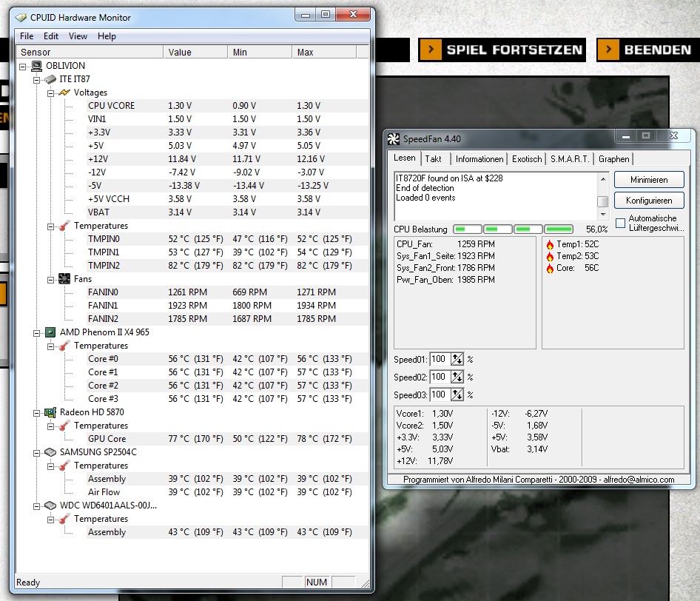Viewport: 700px width, 601px height.
Task: Click the Radeon HD 5870 graphics card icon
Action: click(x=50, y=412)
